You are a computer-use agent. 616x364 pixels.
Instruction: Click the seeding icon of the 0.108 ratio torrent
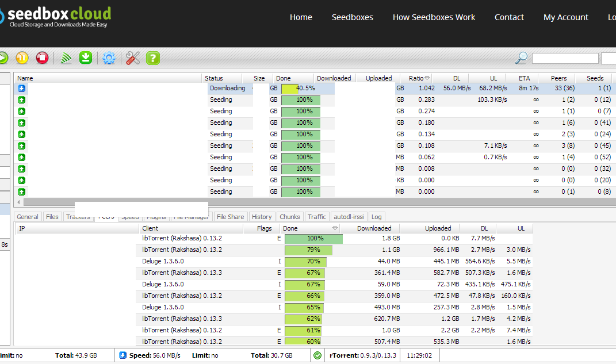[x=22, y=145]
